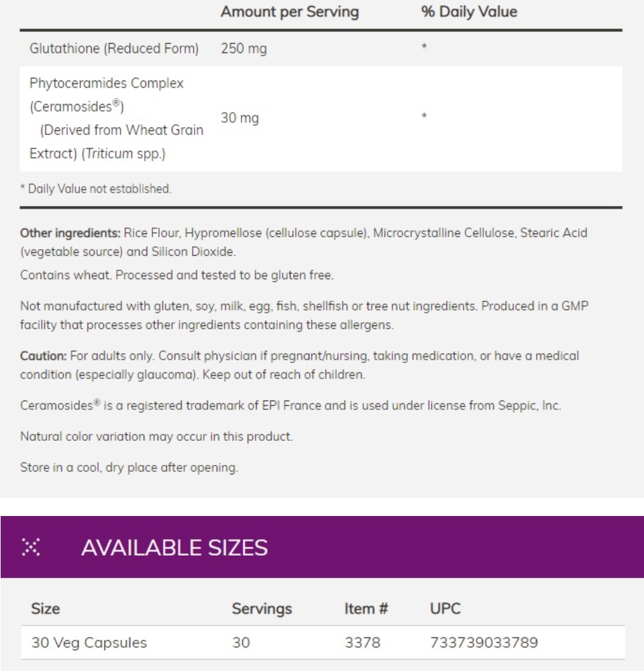
Task: Click the Daily Value not established footnote
Action: (96, 189)
